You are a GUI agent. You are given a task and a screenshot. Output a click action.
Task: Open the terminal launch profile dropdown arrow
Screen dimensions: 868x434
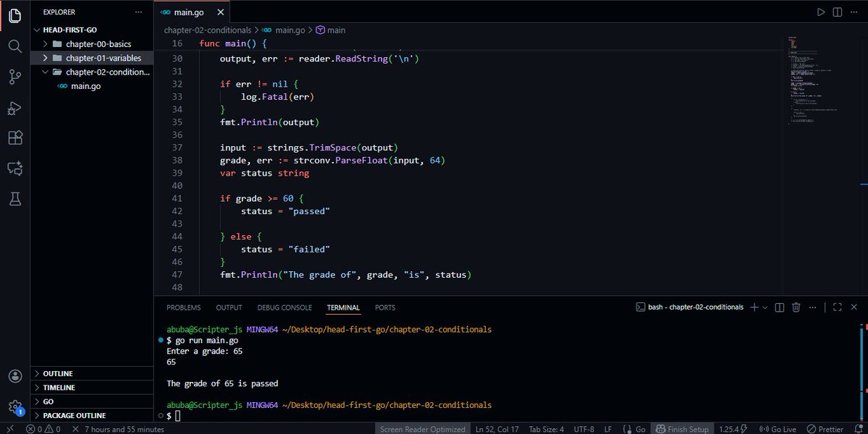pos(765,307)
